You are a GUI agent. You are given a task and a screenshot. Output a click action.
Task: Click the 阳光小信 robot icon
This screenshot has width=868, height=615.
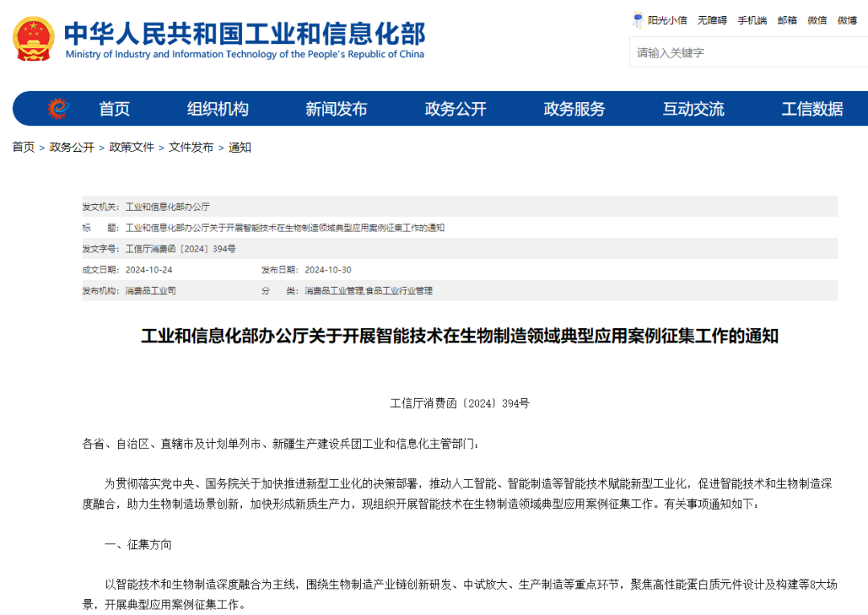638,20
